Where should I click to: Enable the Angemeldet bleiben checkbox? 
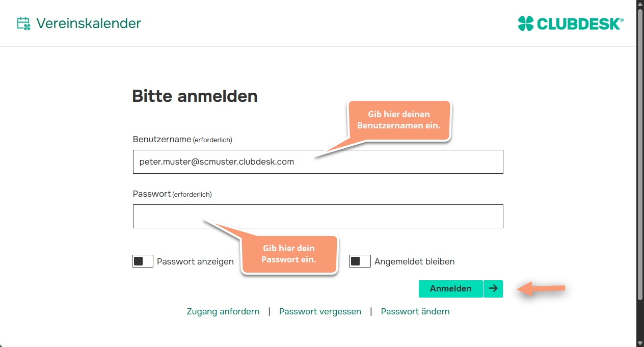pyautogui.click(x=360, y=261)
